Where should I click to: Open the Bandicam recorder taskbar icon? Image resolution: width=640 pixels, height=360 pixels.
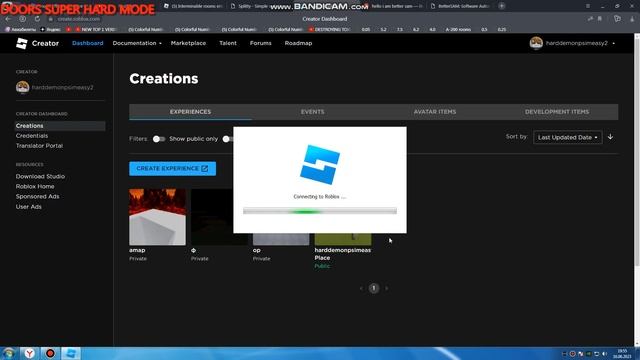pyautogui.click(x=50, y=353)
